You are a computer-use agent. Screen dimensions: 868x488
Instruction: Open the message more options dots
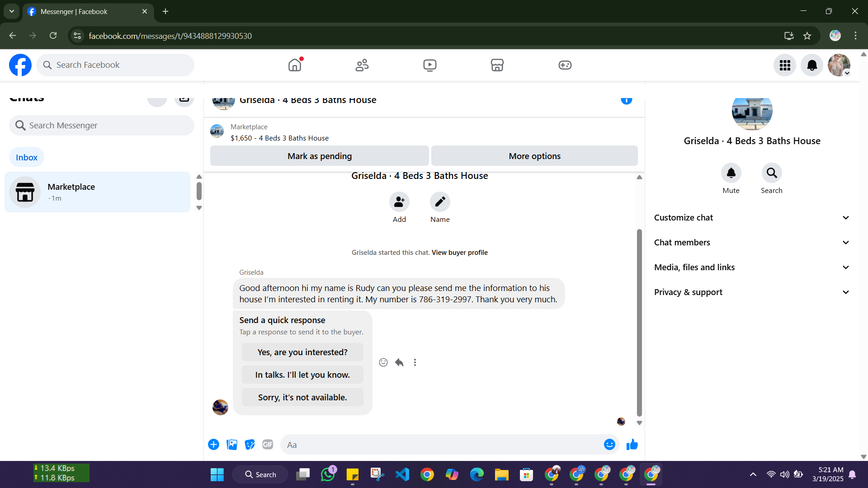tap(415, 362)
